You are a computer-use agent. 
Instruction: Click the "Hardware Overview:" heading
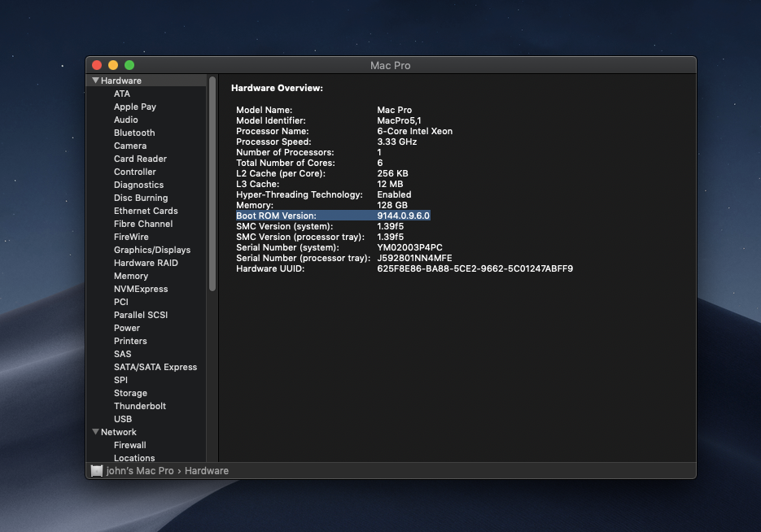(x=277, y=89)
